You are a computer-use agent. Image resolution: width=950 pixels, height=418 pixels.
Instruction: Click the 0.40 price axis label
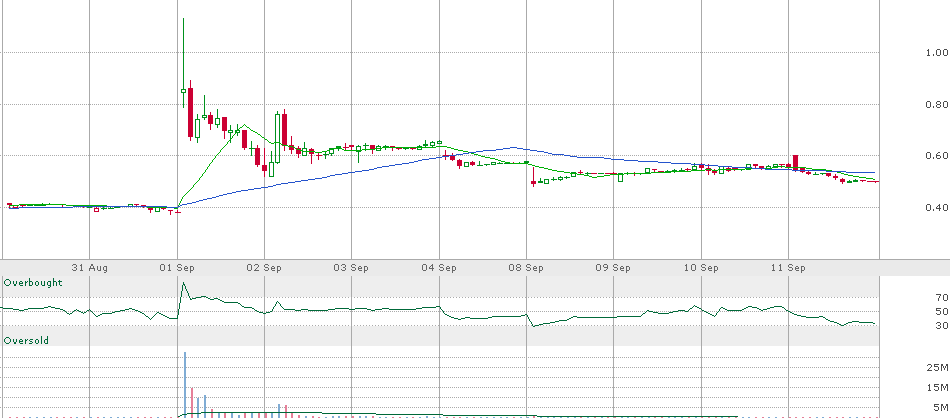(x=937, y=208)
